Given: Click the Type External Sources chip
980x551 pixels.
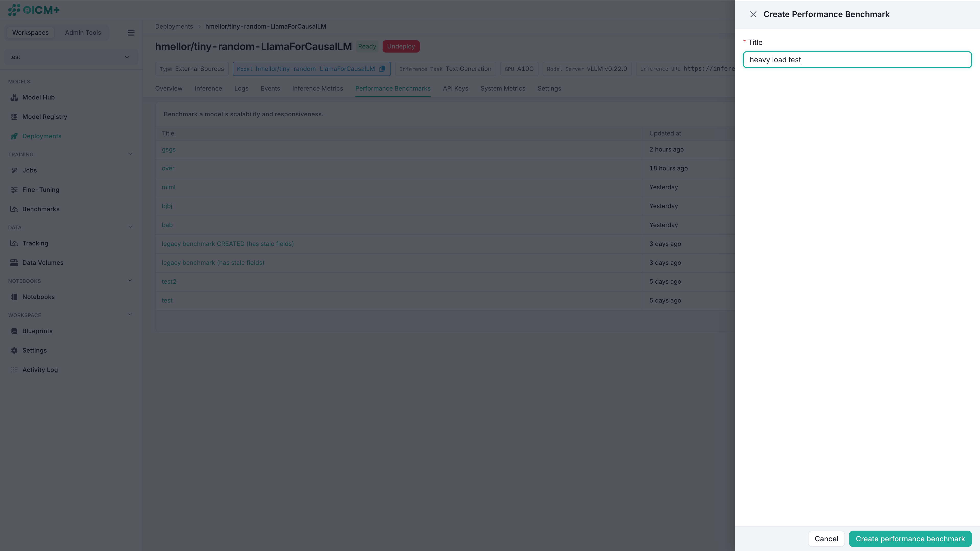Looking at the screenshot, I should 192,69.
